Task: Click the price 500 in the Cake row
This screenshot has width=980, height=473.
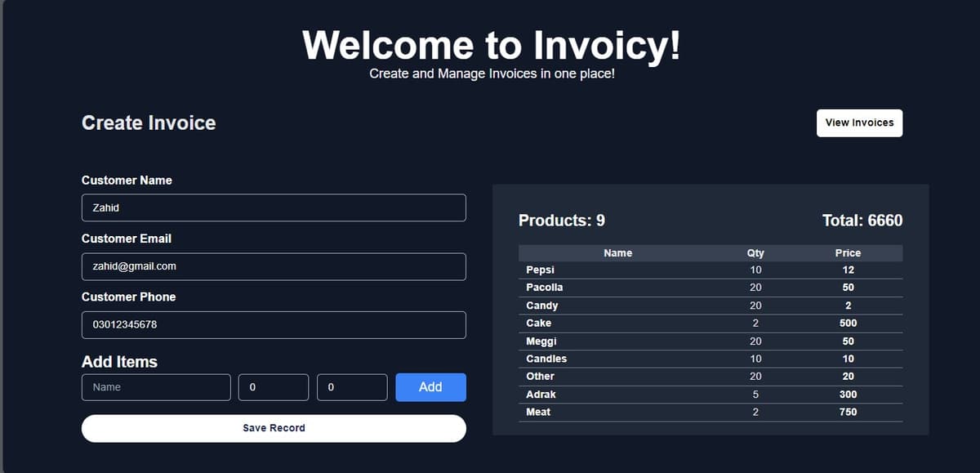Action: tap(848, 324)
